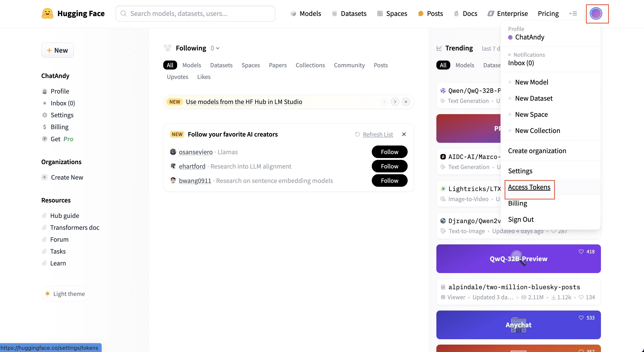The height and width of the screenshot is (352, 644).
Task: Click the Enterprise icon in navbar
Action: click(x=490, y=13)
